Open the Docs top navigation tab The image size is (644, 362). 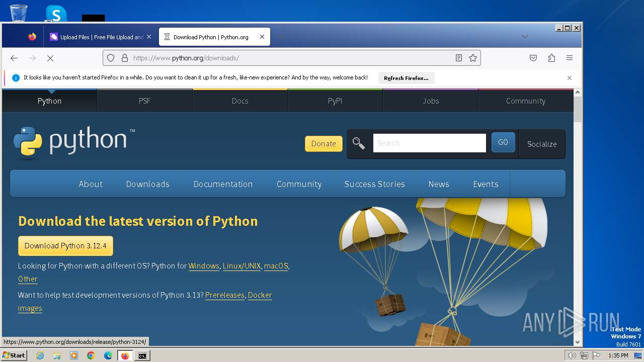[x=240, y=101]
